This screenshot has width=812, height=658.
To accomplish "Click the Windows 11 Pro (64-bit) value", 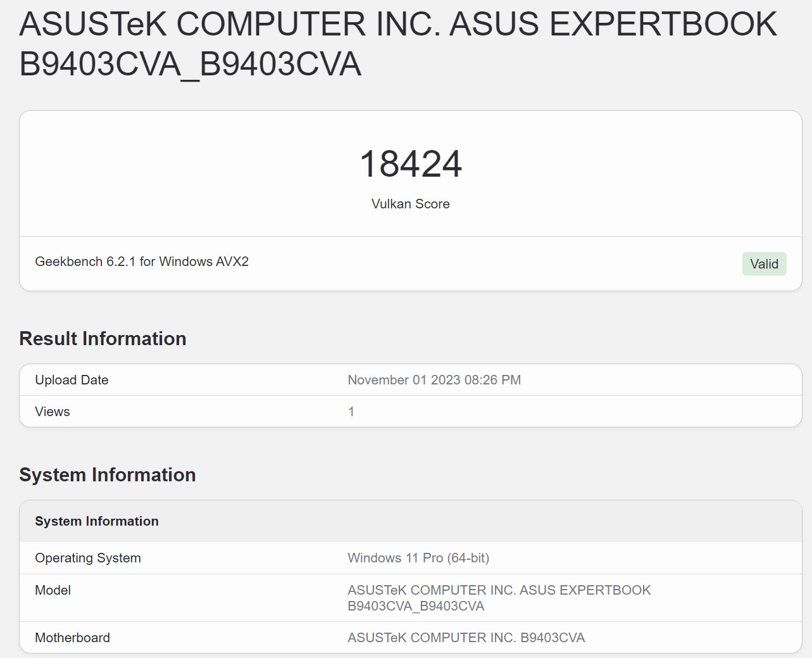I will coord(418,558).
